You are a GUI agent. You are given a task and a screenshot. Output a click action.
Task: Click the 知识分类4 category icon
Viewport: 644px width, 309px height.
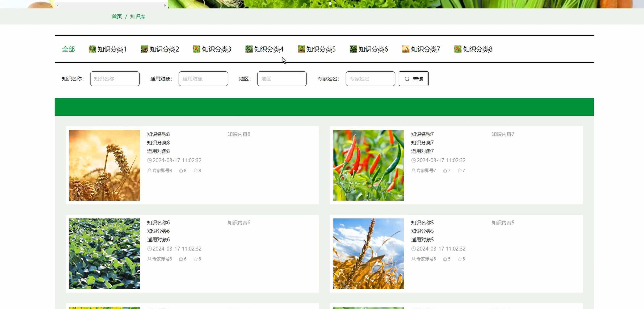(x=249, y=49)
